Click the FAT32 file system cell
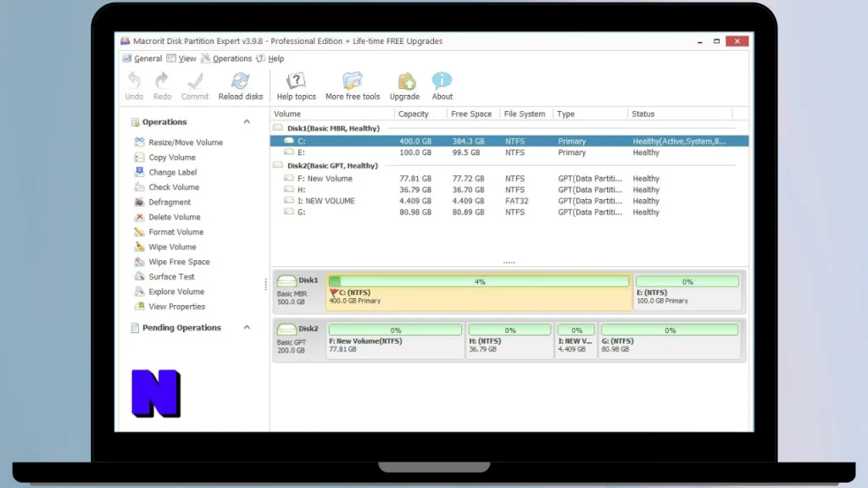Image resolution: width=868 pixels, height=488 pixels. [x=516, y=201]
